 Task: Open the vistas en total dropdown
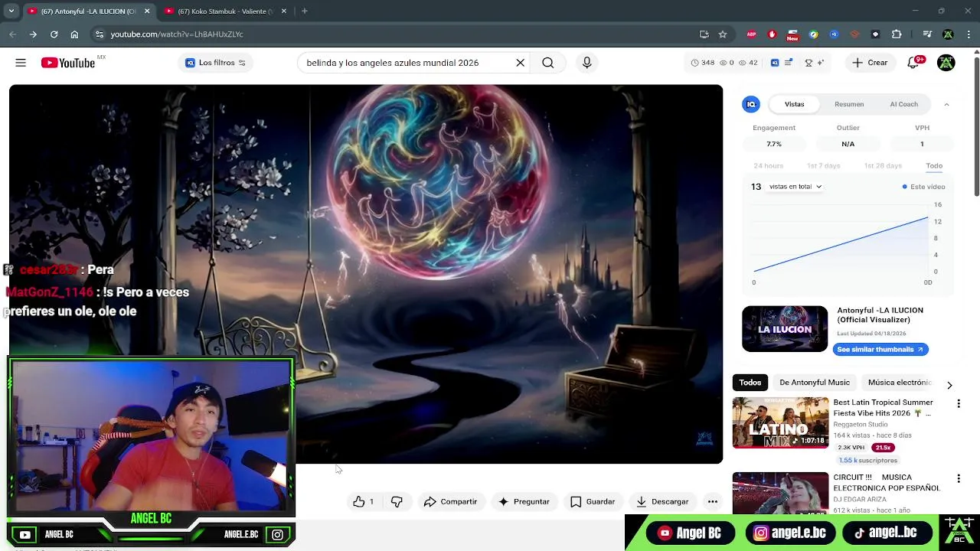click(795, 187)
